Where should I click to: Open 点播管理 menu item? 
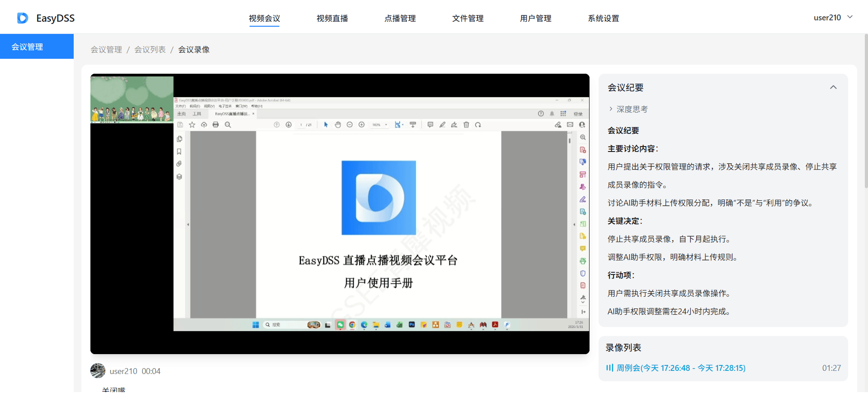[x=400, y=19]
